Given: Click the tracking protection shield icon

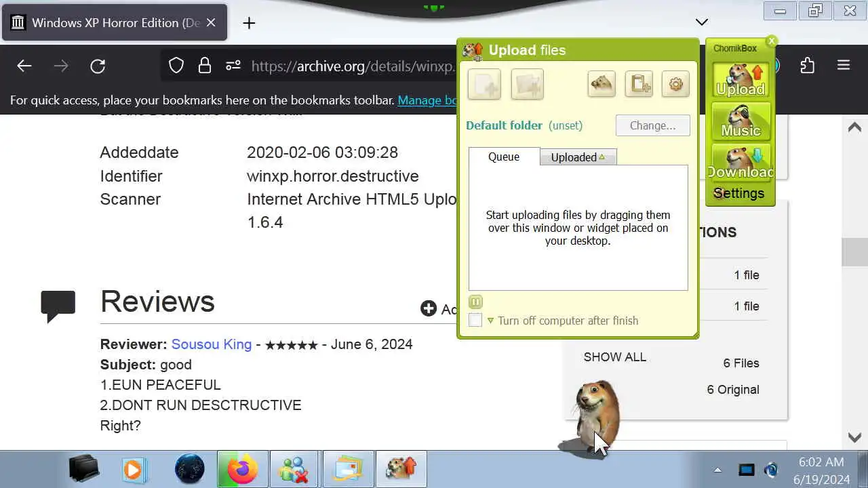Looking at the screenshot, I should [x=176, y=66].
